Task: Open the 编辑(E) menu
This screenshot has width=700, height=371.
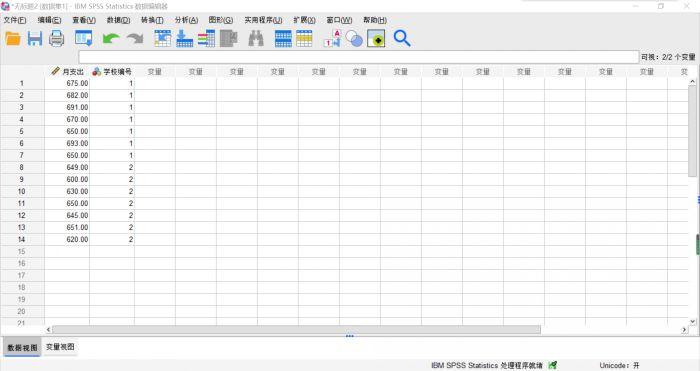Action: [49, 20]
